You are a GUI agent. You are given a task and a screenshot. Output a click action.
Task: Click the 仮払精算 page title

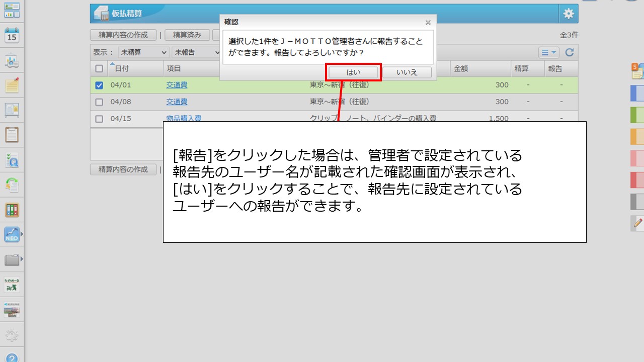tap(127, 14)
